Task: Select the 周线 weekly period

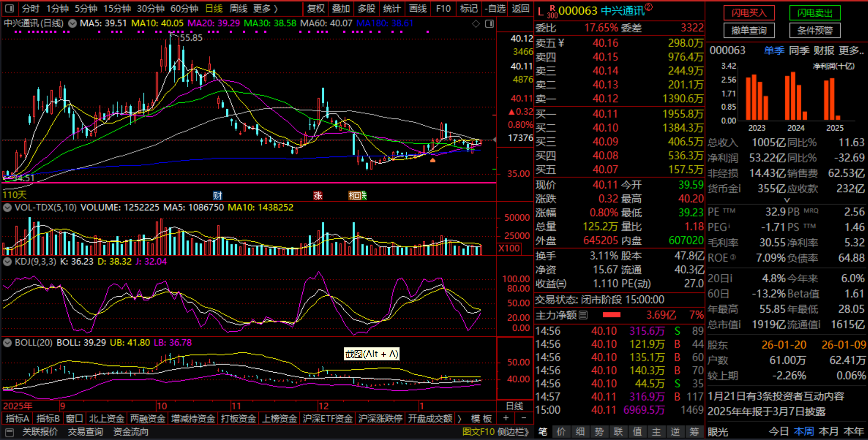Action: pyautogui.click(x=238, y=8)
